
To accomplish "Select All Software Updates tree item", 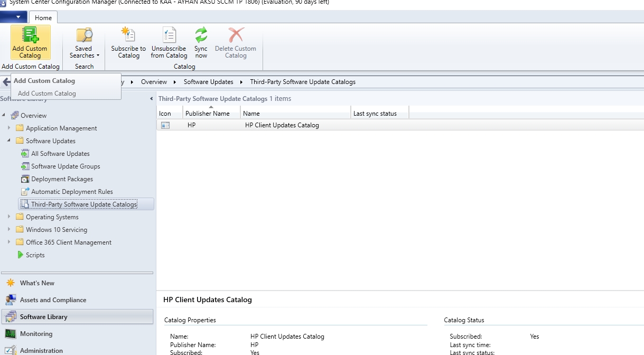I will tap(60, 154).
